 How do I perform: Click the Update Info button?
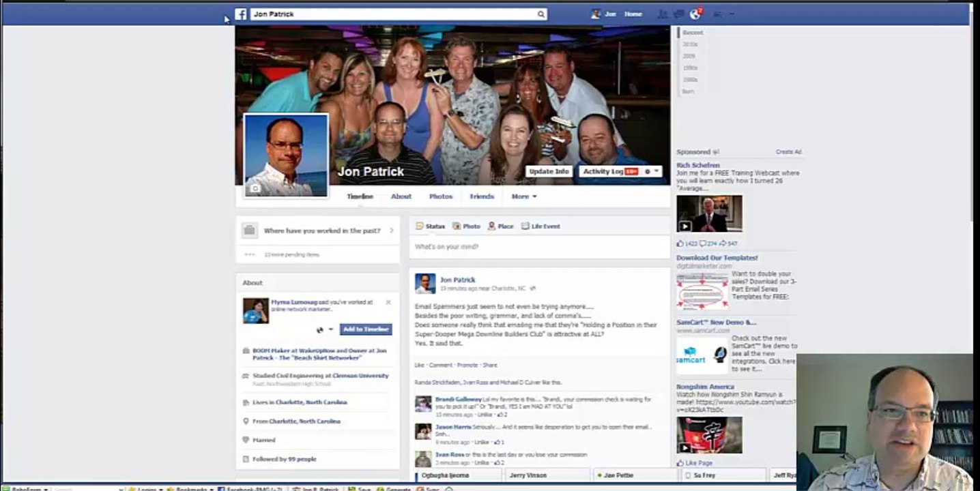point(549,172)
